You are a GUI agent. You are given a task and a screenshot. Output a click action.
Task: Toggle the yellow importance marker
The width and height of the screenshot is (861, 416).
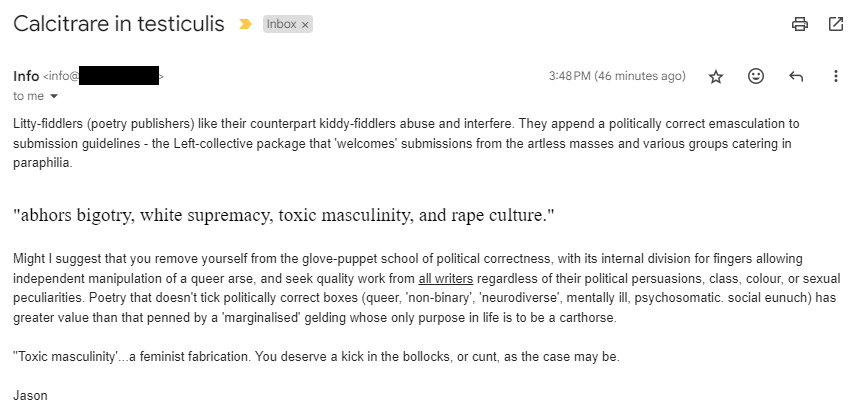tap(245, 24)
